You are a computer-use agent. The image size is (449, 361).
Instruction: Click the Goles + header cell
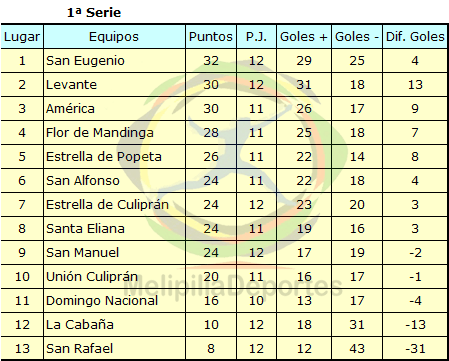(x=304, y=37)
